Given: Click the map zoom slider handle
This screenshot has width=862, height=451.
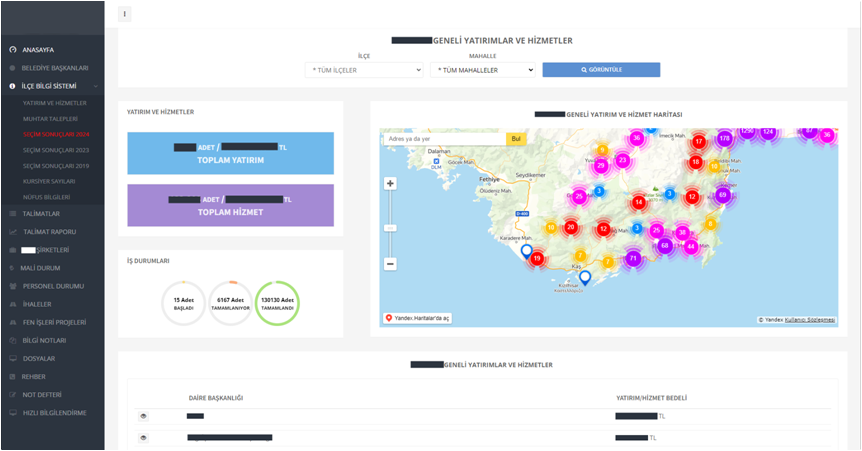Looking at the screenshot, I should 390,228.
